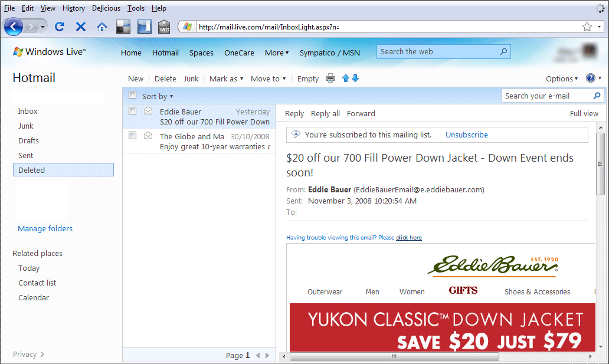Go to previous message with up arrow
Screen dimensions: 609x364
pos(346,78)
